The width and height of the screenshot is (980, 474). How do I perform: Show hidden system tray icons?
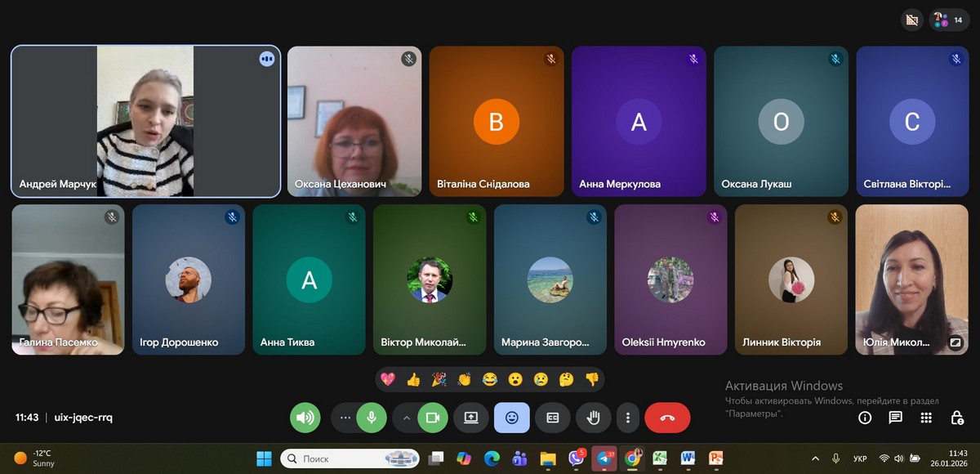(x=815, y=458)
